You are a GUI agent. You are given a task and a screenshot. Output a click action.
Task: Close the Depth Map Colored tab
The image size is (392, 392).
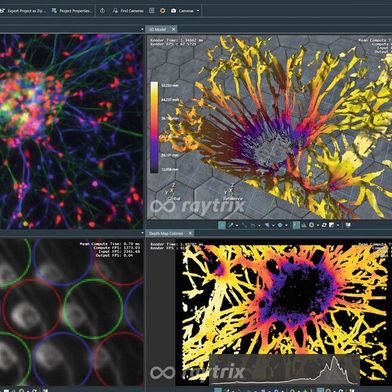[190, 233]
